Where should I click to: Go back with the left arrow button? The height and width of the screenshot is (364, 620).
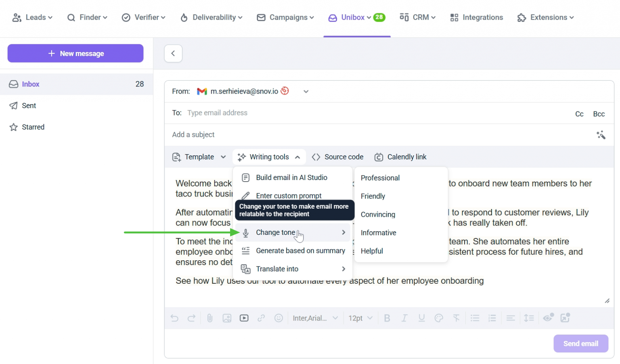[x=173, y=53]
